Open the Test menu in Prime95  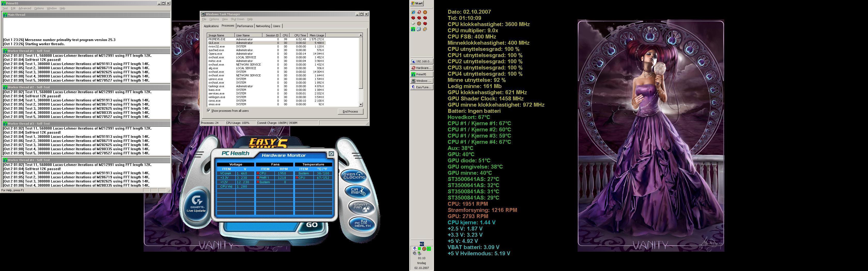(5, 9)
